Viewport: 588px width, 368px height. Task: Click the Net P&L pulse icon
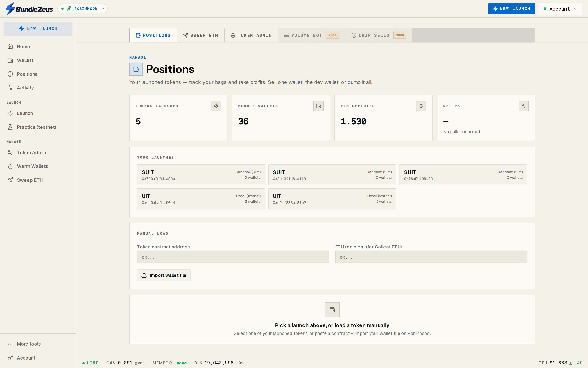[x=524, y=106]
